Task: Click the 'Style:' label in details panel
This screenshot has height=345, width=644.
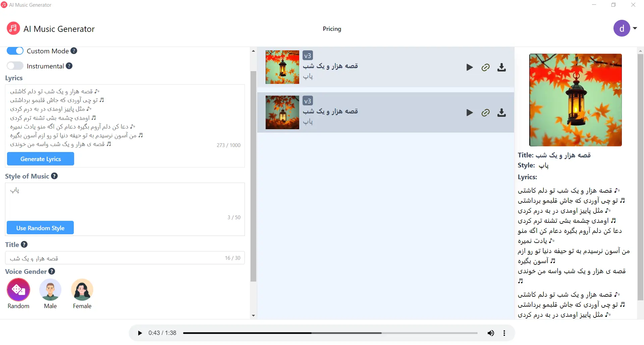Action: [x=526, y=165]
